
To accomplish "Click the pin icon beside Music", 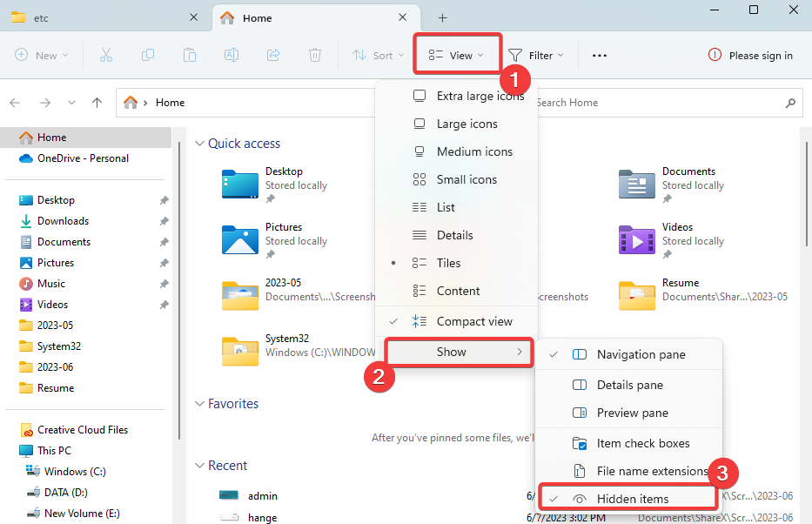I will tap(164, 284).
